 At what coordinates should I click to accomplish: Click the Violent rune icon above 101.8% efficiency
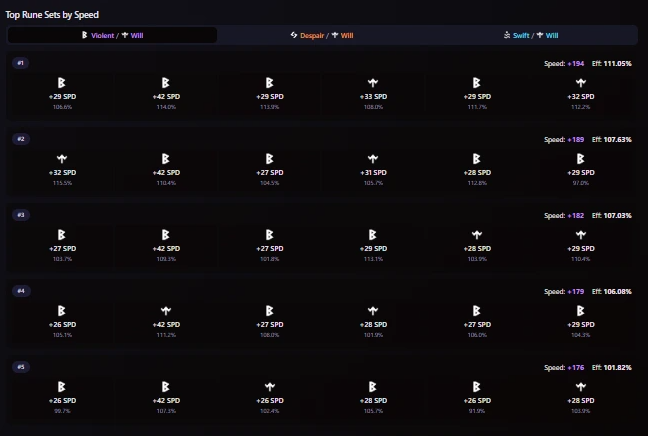[x=269, y=235]
